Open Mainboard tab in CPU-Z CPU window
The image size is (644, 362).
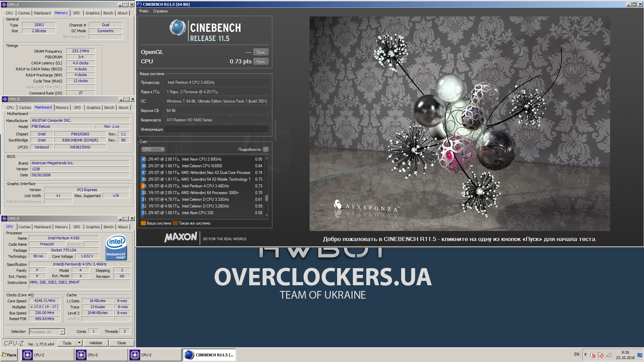[43, 227]
